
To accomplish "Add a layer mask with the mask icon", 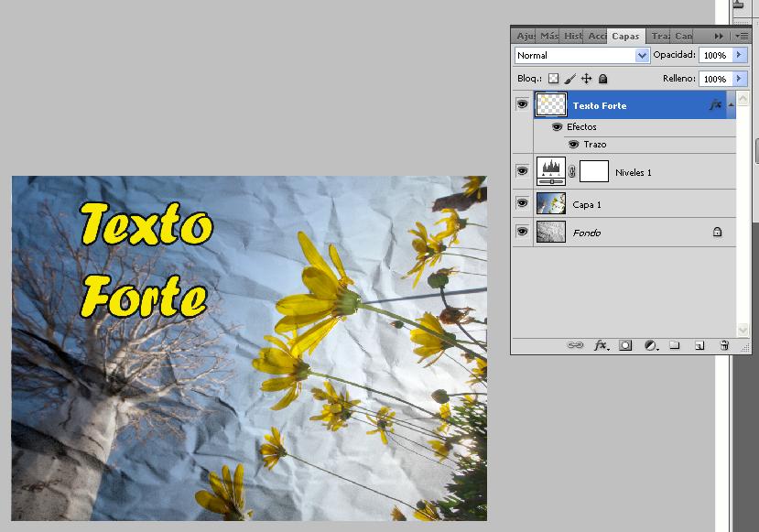I will point(625,345).
